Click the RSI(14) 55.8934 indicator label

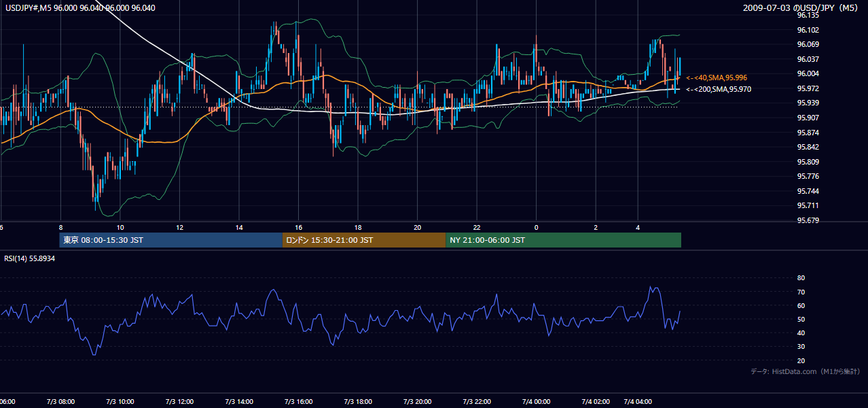pos(30,259)
